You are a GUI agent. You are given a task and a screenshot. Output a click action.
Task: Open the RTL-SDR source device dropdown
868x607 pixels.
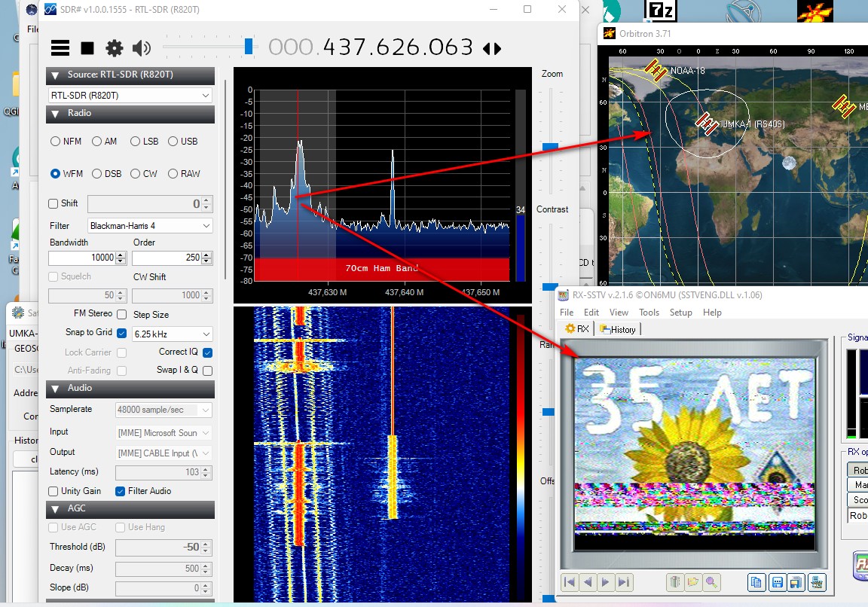[x=130, y=96]
